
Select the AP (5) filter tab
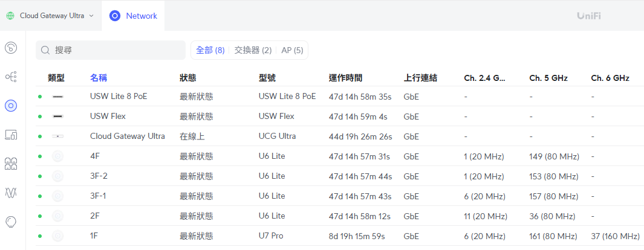pyautogui.click(x=292, y=50)
